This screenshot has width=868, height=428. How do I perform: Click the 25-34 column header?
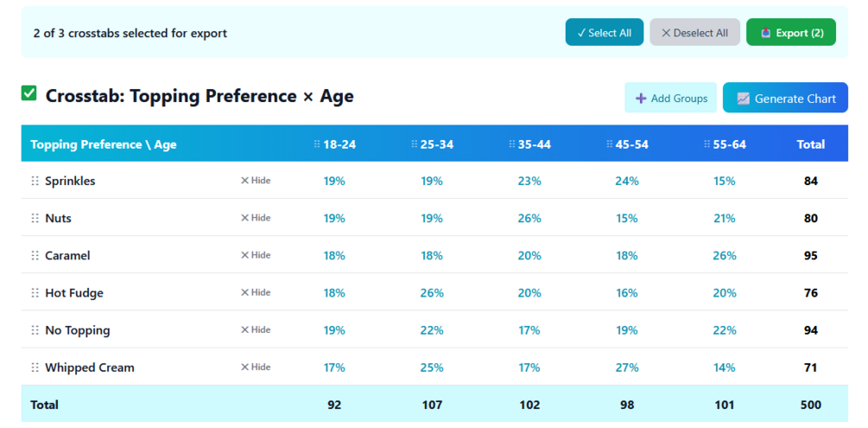tap(436, 144)
